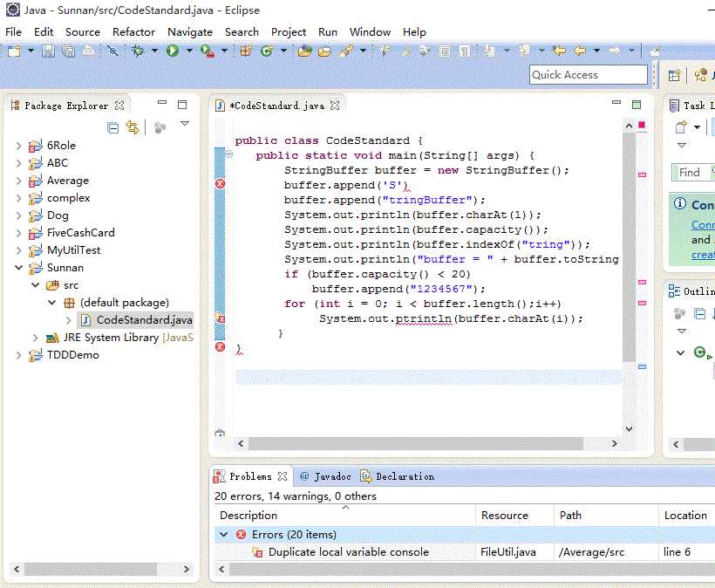Close the CodeStandard.java editor tab

tap(335, 106)
